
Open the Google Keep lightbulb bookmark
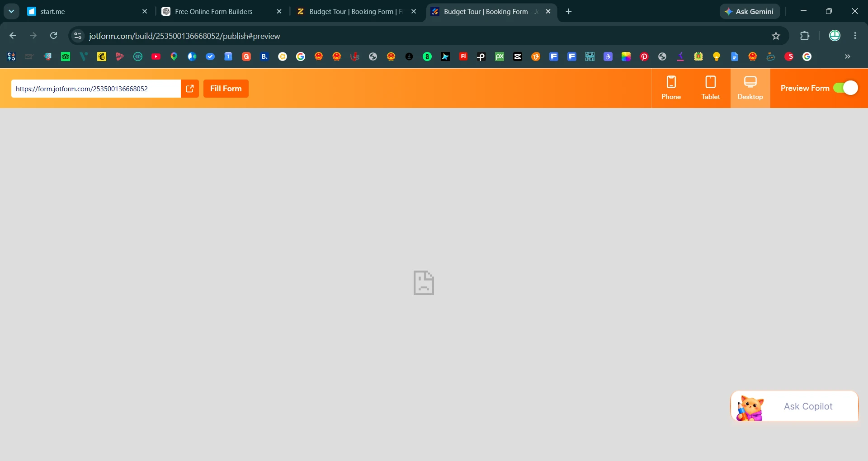pyautogui.click(x=717, y=56)
